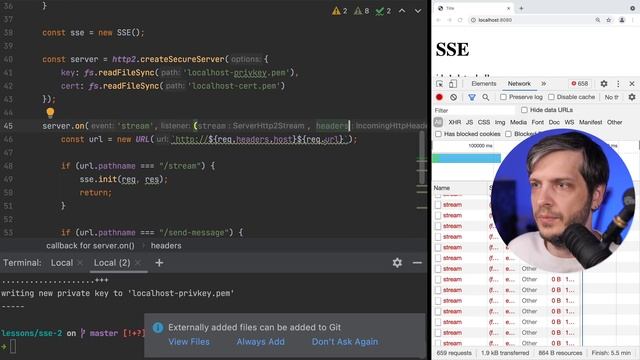
Task: Go to next highlighted error arrow
Action: [418, 11]
